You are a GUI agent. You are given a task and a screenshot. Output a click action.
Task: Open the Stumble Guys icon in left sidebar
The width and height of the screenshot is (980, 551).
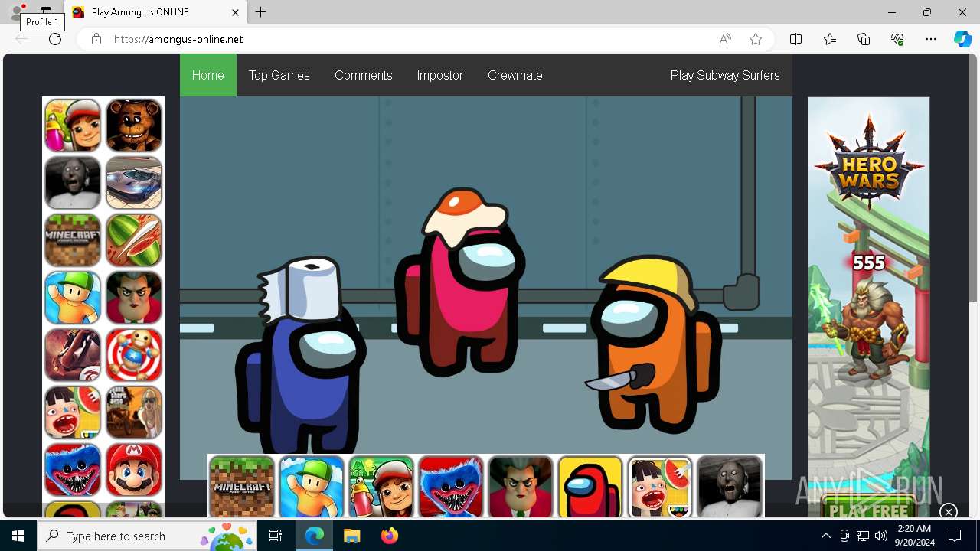click(x=73, y=298)
